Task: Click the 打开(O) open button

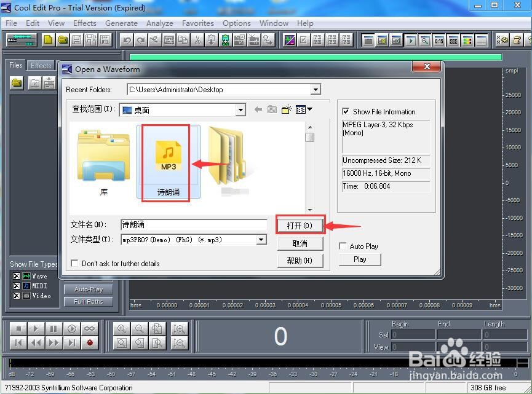Action: [x=300, y=225]
